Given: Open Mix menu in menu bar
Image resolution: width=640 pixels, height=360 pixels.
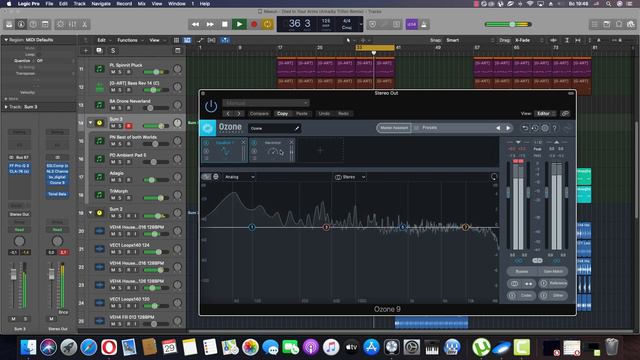Looking at the screenshot, I should coord(141,4).
